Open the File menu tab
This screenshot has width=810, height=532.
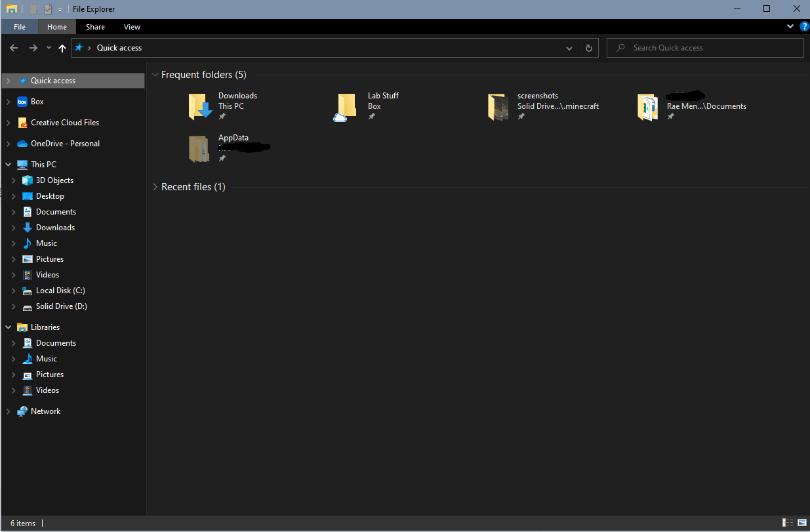coord(20,27)
